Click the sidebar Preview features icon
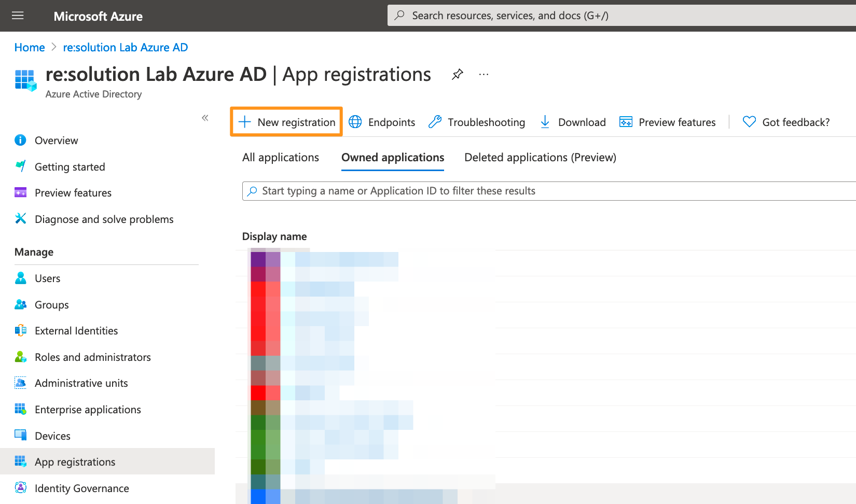856x504 pixels. point(20,192)
